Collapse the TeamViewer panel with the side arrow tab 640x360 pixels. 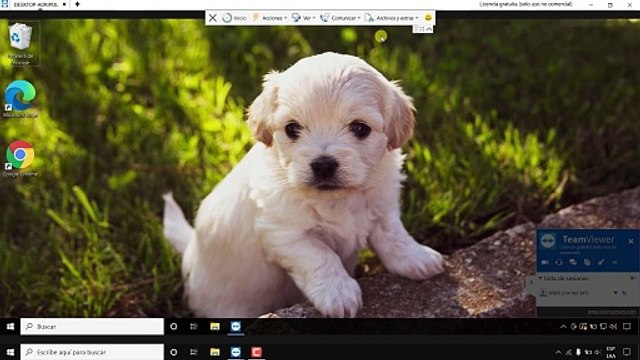click(531, 282)
